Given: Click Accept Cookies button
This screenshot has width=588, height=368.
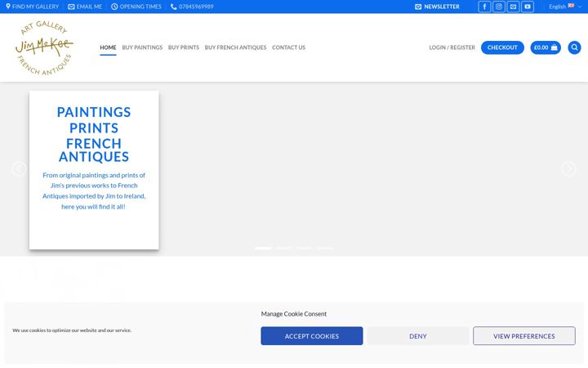Looking at the screenshot, I should (x=312, y=336).
